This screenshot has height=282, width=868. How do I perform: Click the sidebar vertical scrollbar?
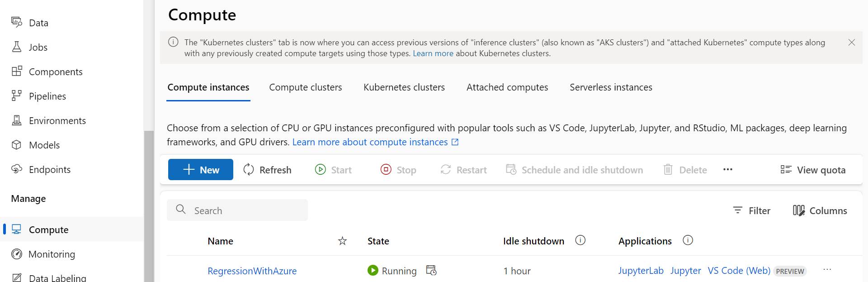click(149, 206)
